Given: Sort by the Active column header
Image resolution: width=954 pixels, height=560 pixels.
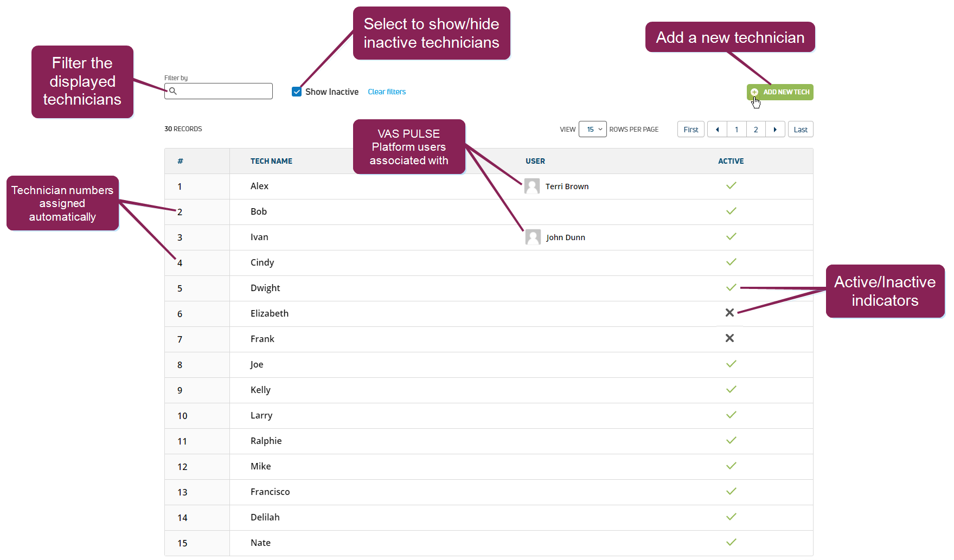Looking at the screenshot, I should [731, 161].
